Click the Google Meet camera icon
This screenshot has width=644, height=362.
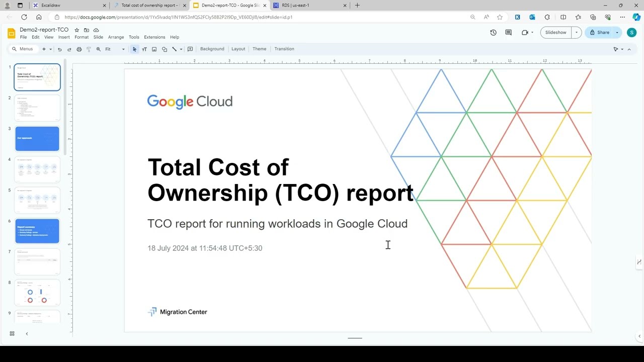tap(525, 32)
